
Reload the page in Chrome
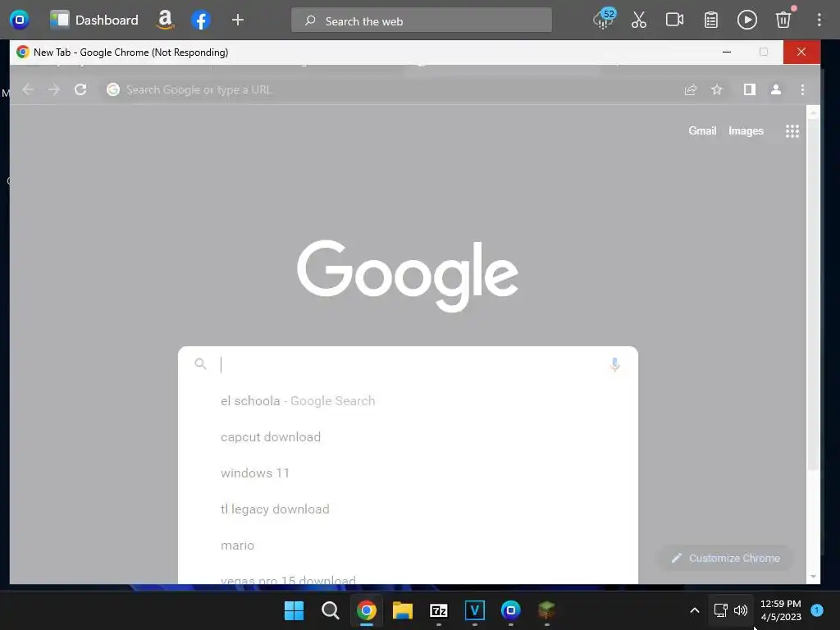[80, 89]
